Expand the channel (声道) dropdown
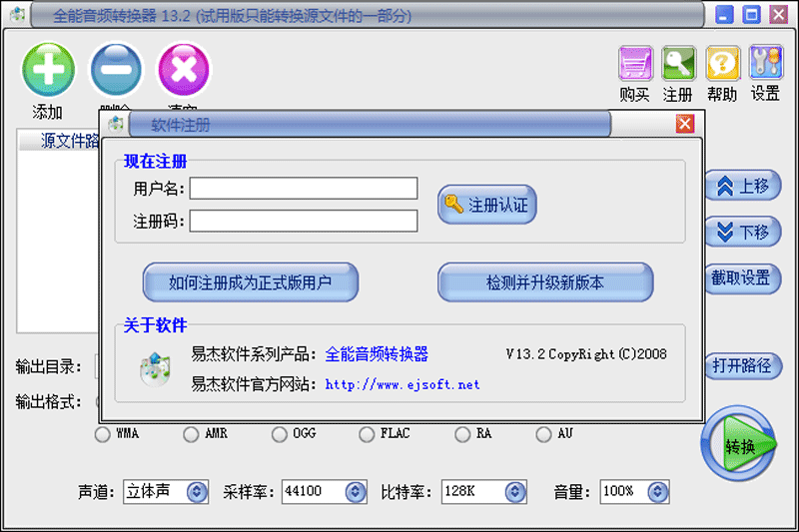Screen dimensions: 799x532 tap(196, 491)
